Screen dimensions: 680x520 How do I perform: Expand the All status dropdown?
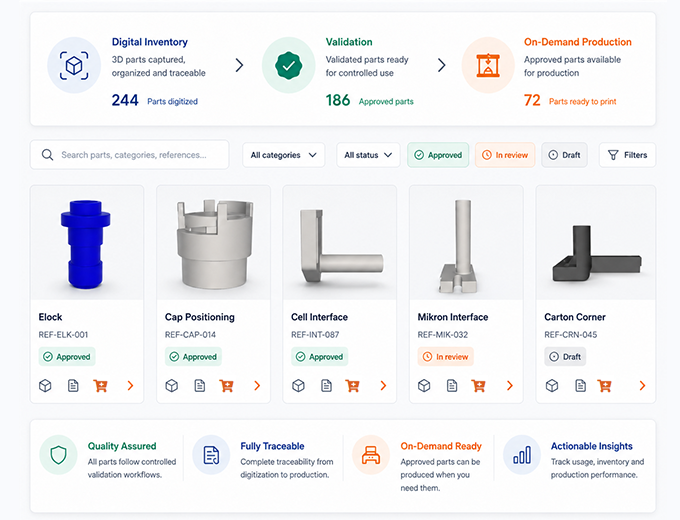(368, 155)
